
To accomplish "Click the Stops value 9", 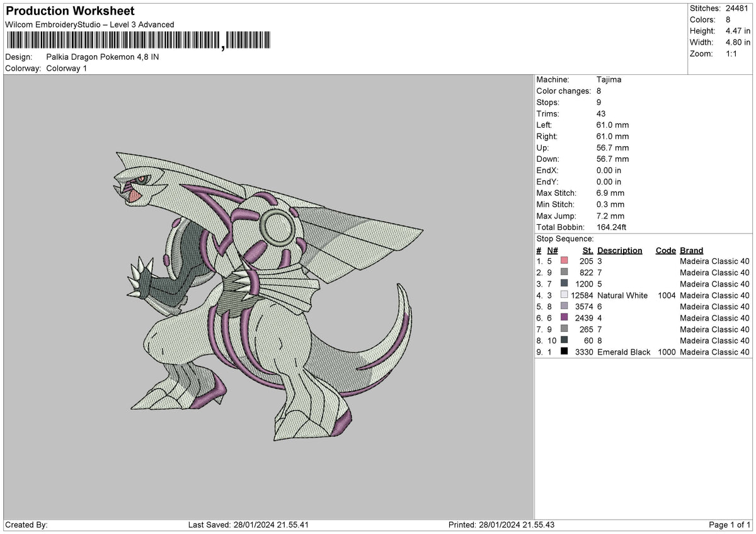I will [x=599, y=103].
